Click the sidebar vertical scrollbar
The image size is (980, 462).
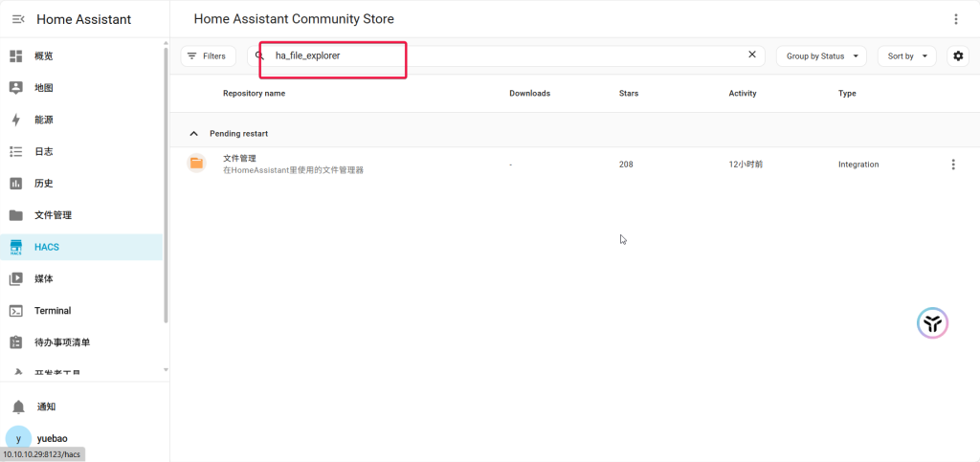click(166, 185)
